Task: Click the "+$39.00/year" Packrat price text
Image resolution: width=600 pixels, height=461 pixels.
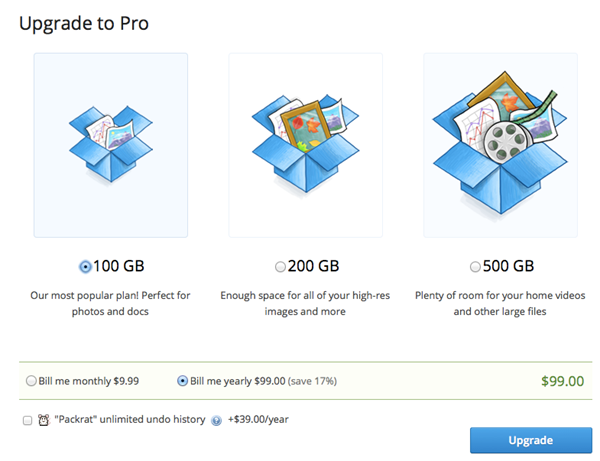Action: 258,420
